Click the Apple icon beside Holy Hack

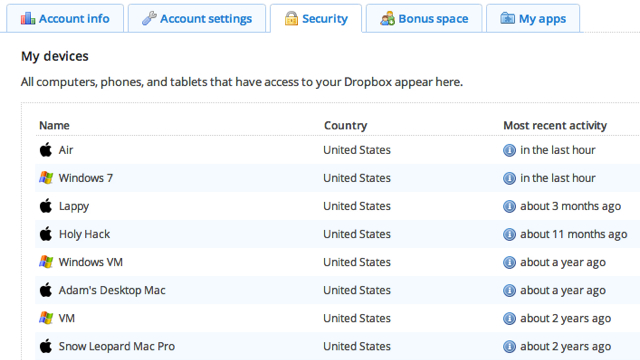[x=46, y=233]
